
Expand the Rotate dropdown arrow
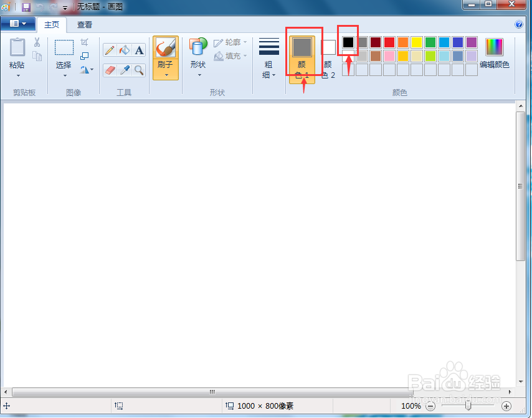click(x=92, y=70)
